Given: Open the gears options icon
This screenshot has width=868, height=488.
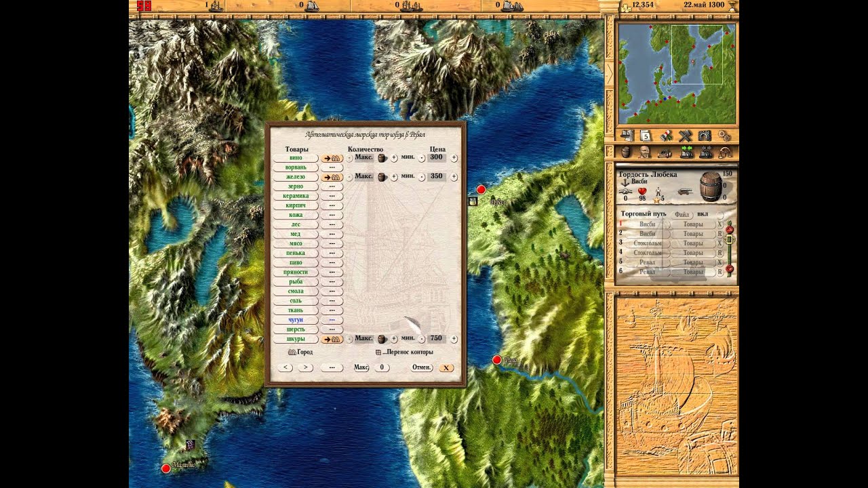Looking at the screenshot, I should tap(724, 136).
